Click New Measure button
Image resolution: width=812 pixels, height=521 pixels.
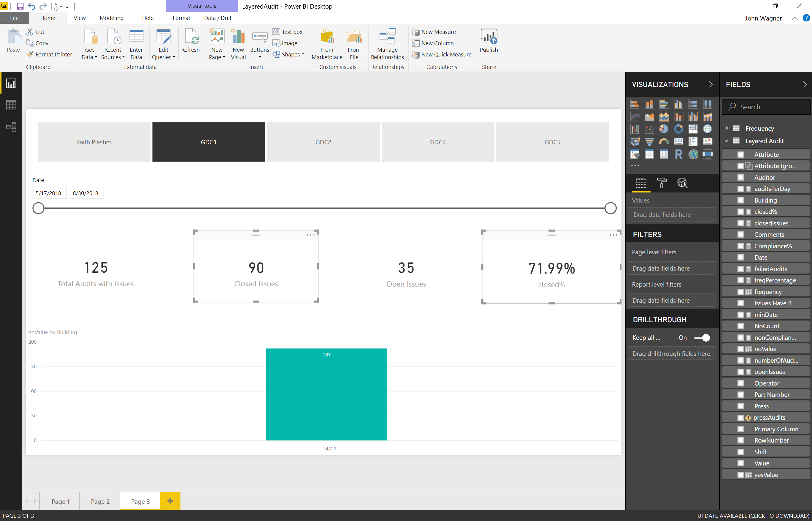pyautogui.click(x=434, y=32)
